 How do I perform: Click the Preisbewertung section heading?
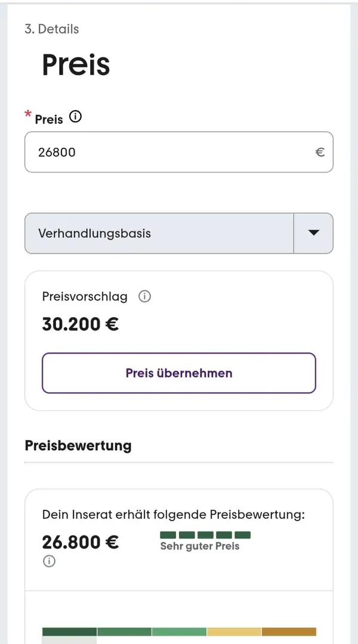click(78, 445)
